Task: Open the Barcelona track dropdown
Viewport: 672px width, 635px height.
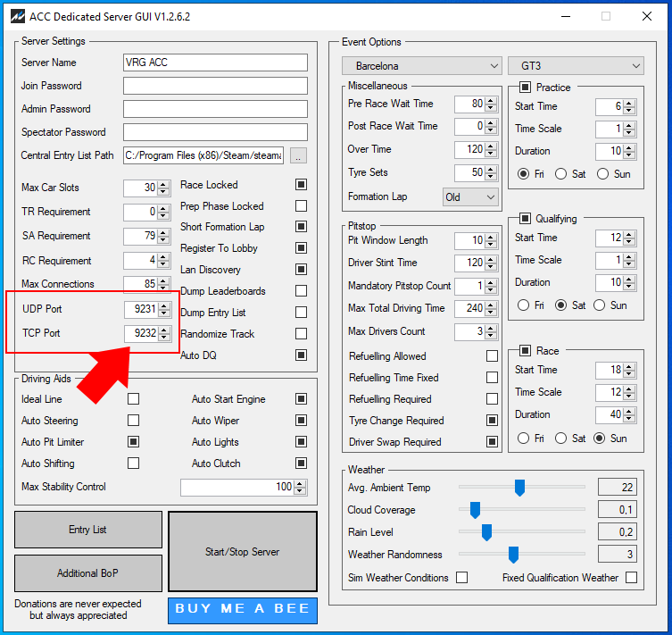Action: click(x=422, y=66)
